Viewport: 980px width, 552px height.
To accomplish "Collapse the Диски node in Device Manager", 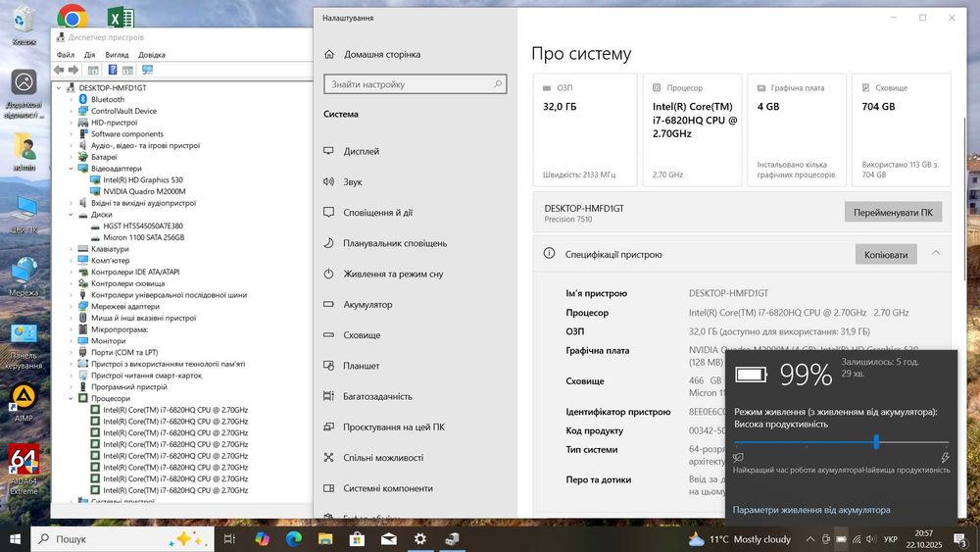I will [x=71, y=215].
